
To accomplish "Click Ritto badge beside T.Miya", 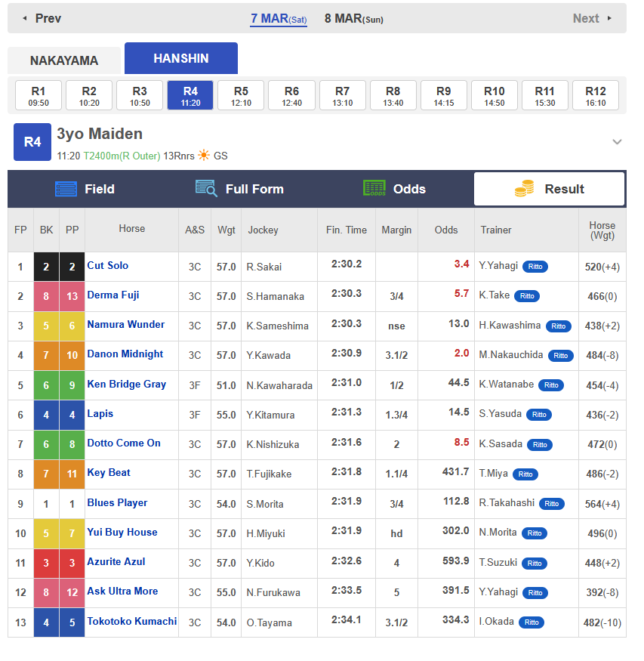I will coord(525,474).
